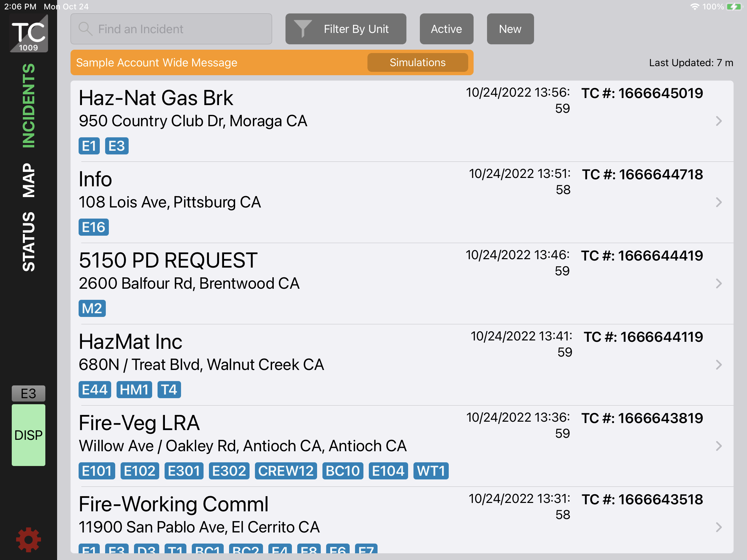Click the magnifying glass search icon
Image resolution: width=747 pixels, height=560 pixels.
click(x=85, y=29)
